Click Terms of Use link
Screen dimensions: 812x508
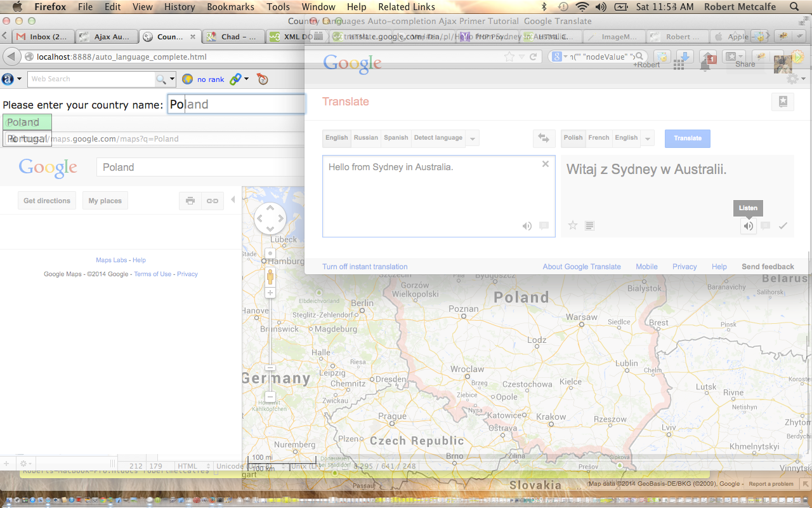[153, 274]
